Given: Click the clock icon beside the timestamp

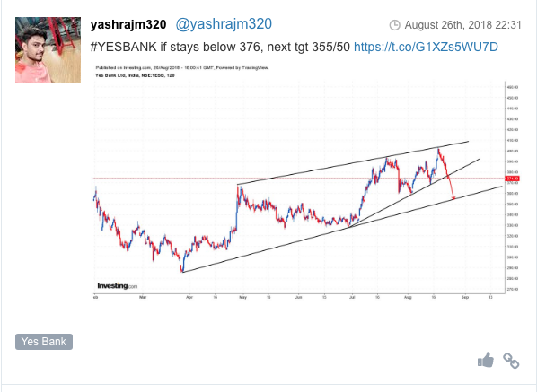Looking at the screenshot, I should 394,25.
